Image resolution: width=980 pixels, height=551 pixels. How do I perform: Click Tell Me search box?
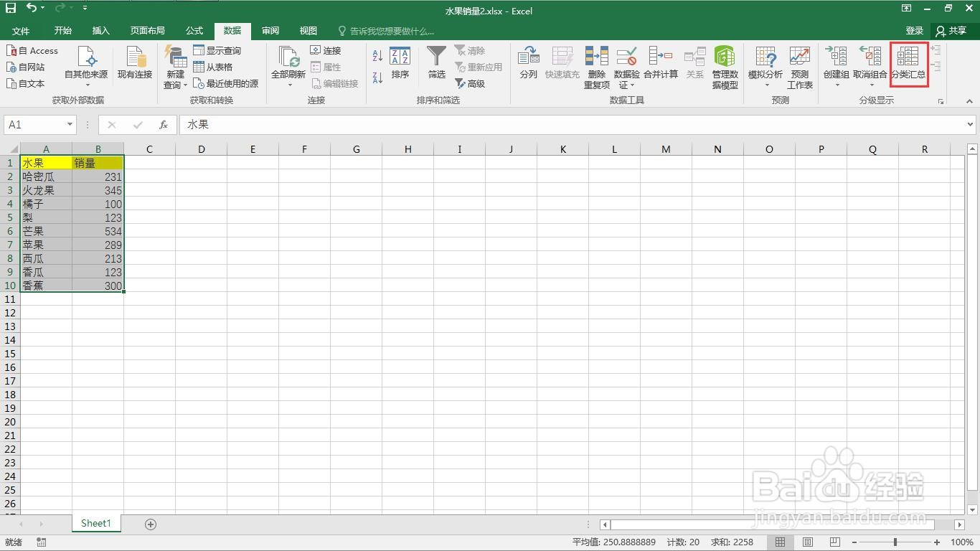pos(386,31)
